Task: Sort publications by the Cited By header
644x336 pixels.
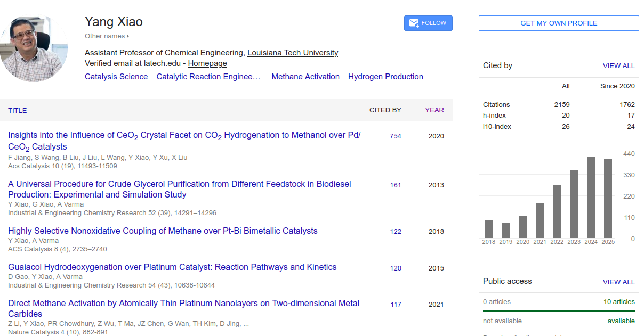Action: (x=385, y=110)
